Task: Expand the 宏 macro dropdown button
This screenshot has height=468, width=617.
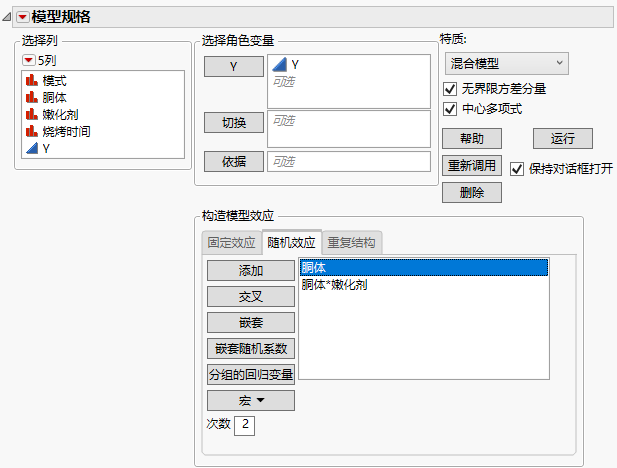Action: click(x=250, y=401)
